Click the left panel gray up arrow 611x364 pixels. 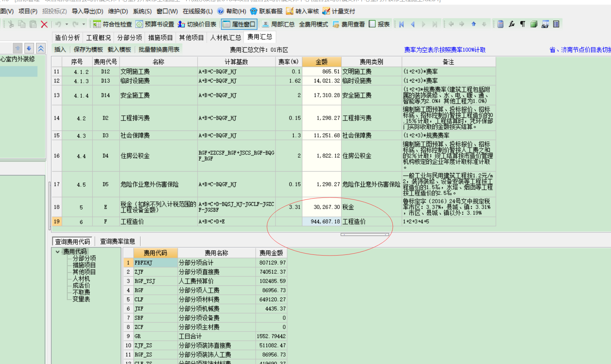click(x=17, y=48)
